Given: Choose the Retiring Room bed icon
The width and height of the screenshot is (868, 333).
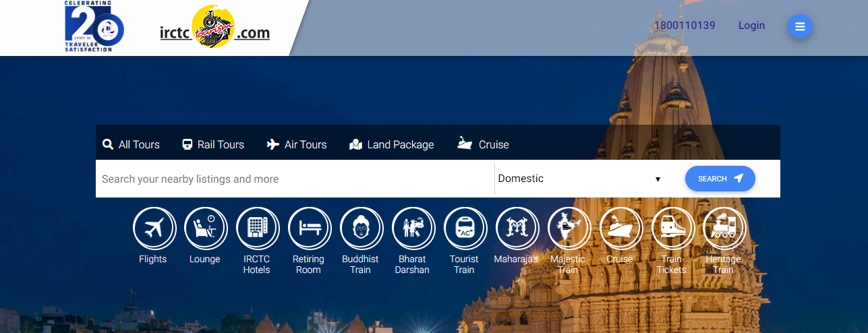Looking at the screenshot, I should (310, 229).
